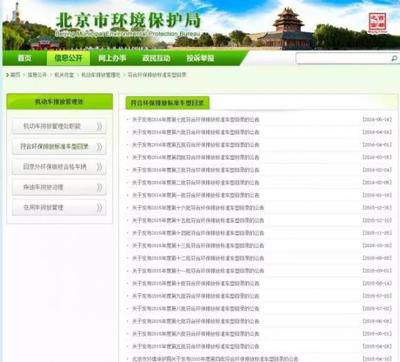
Task: Click the red seal logo in header
Action: point(377,22)
